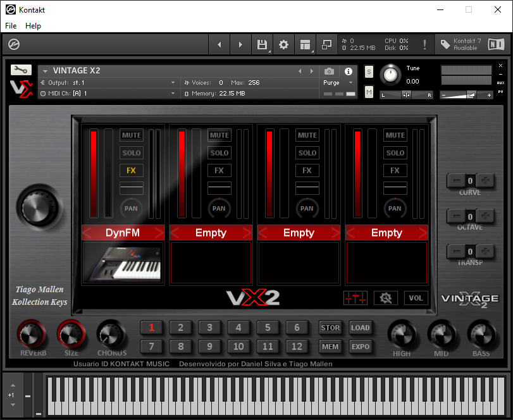Decrease the CURVE value with minus

(457, 180)
